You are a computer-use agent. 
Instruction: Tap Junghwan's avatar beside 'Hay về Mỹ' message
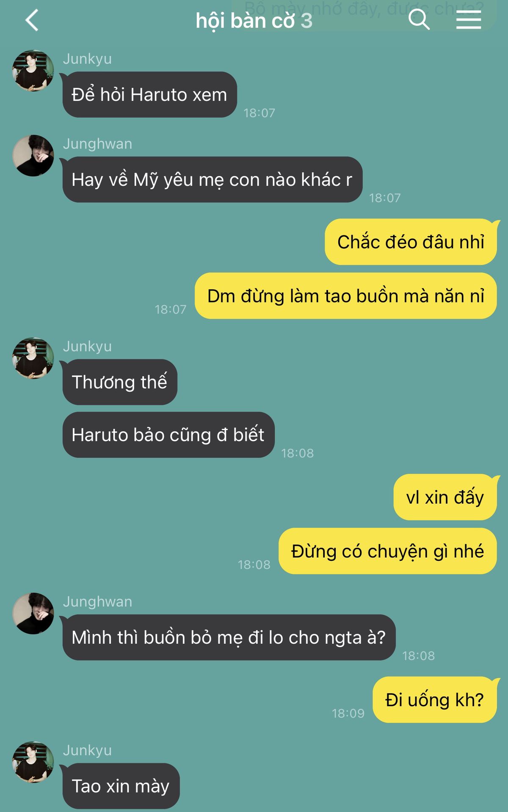pos(33,156)
